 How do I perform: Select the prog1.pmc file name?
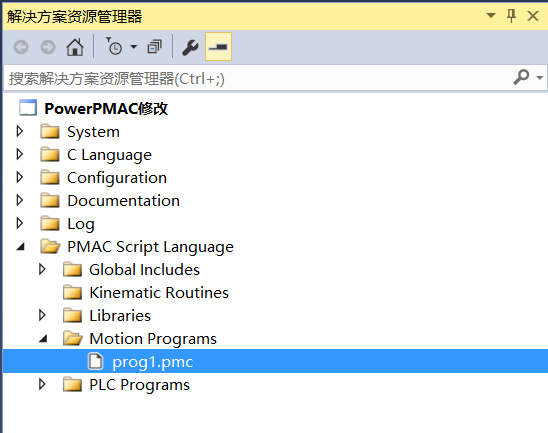pos(153,362)
